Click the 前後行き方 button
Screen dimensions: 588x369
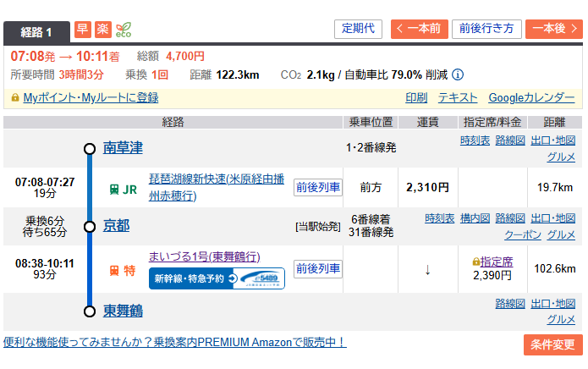tap(486, 29)
